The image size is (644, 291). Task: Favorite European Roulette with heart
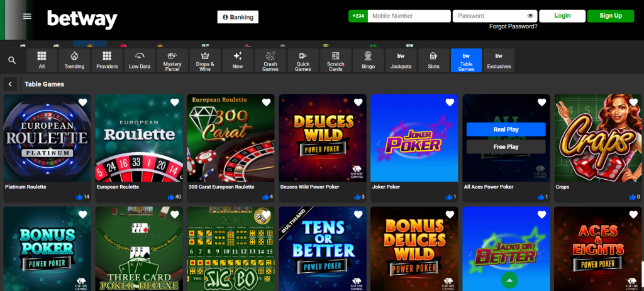tap(175, 102)
